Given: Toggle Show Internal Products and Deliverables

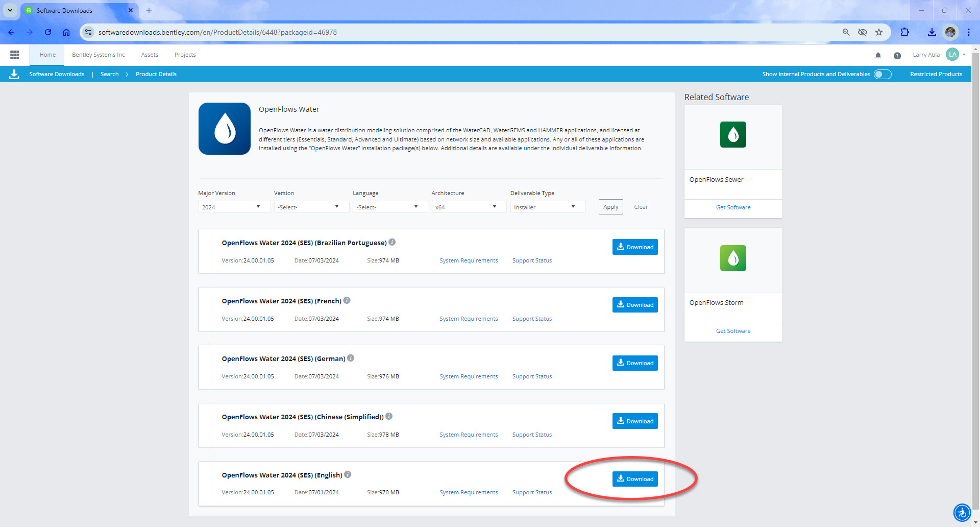Looking at the screenshot, I should click(x=883, y=74).
